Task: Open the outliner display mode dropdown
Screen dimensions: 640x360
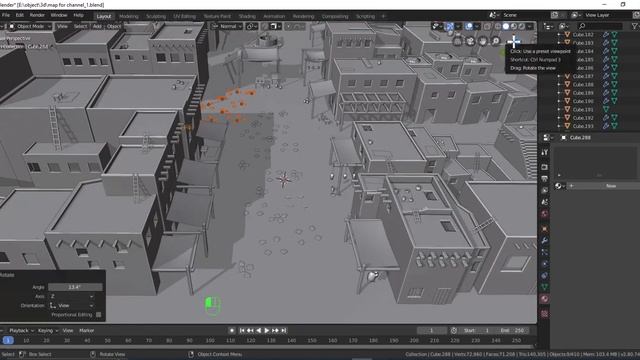Action: (x=548, y=26)
